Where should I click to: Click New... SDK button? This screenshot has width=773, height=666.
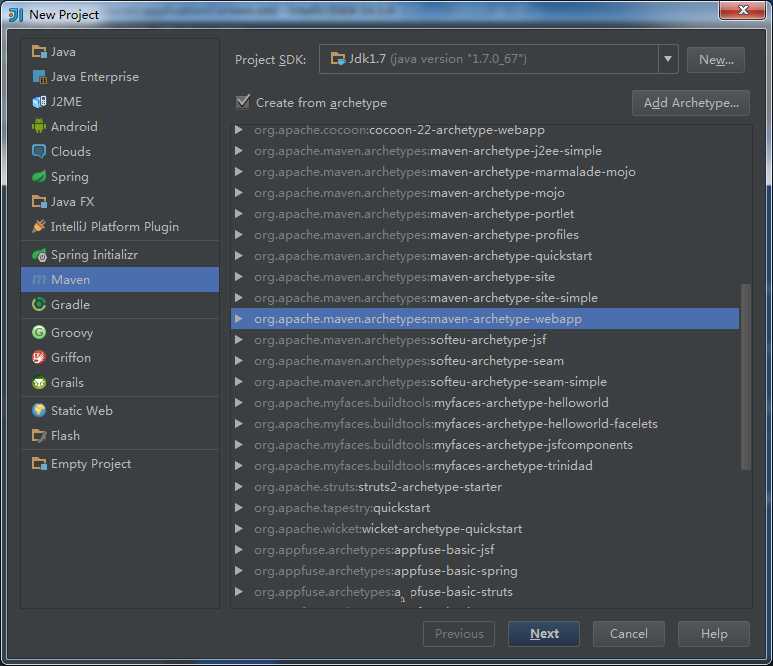[x=716, y=60]
